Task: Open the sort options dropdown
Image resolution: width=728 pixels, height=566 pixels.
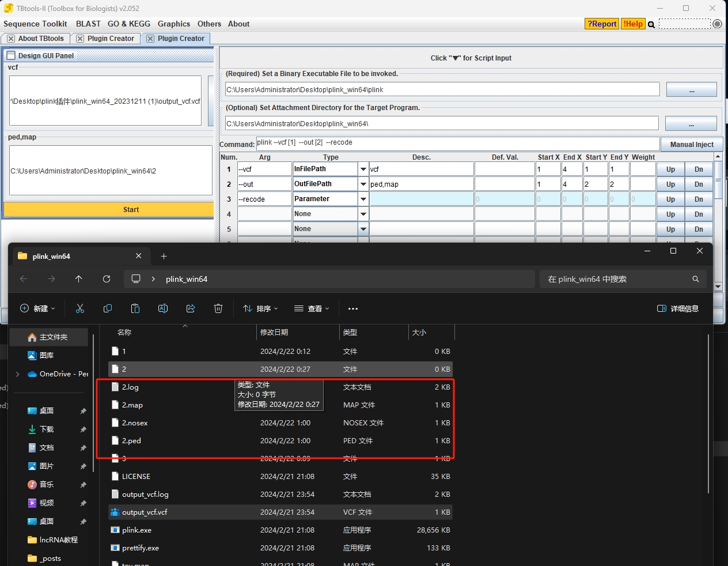Action: (260, 309)
